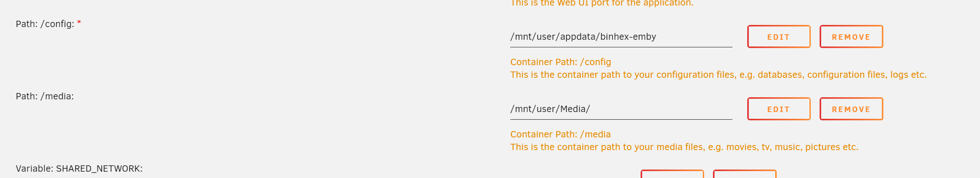980x178 pixels.
Task: Click second partially visible button in SHARED_NETWORK row
Action: pyautogui.click(x=744, y=174)
